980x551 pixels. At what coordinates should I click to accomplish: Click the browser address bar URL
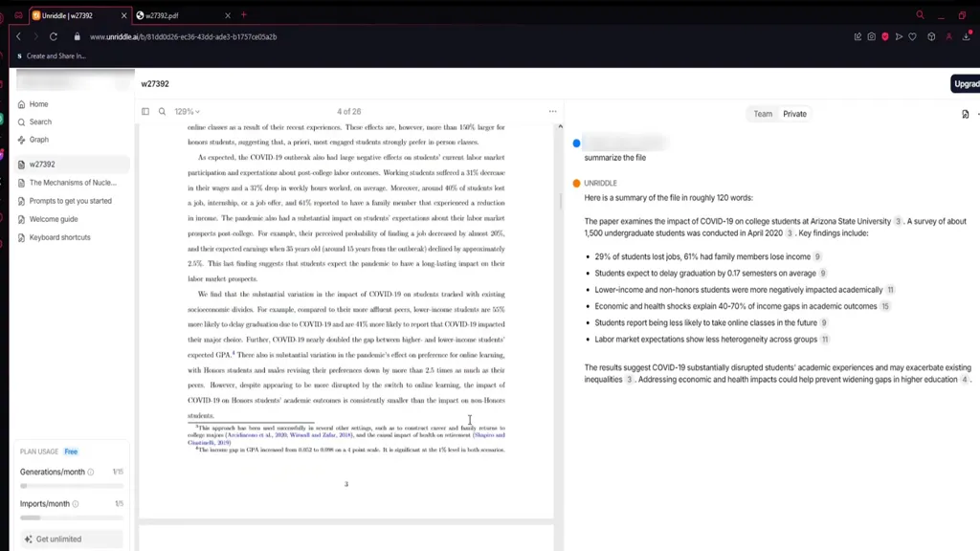183,37
